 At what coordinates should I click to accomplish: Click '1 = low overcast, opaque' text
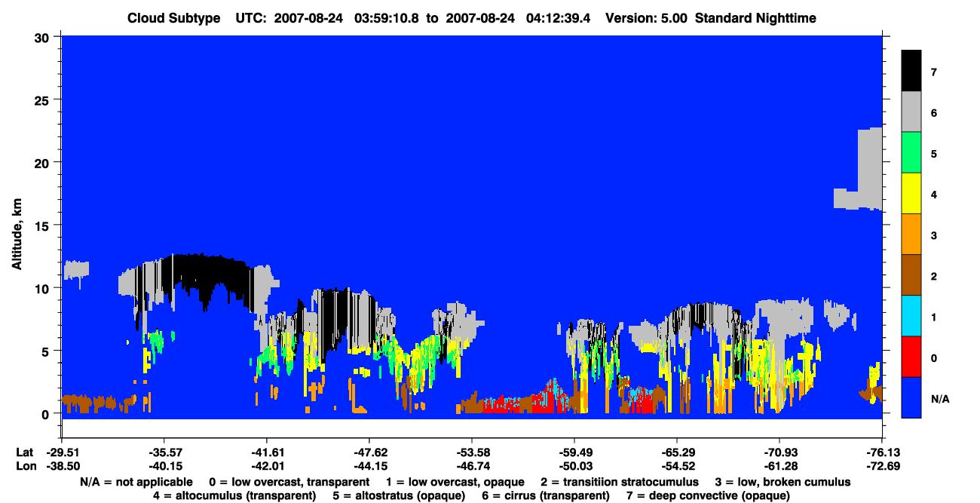pyautogui.click(x=455, y=482)
